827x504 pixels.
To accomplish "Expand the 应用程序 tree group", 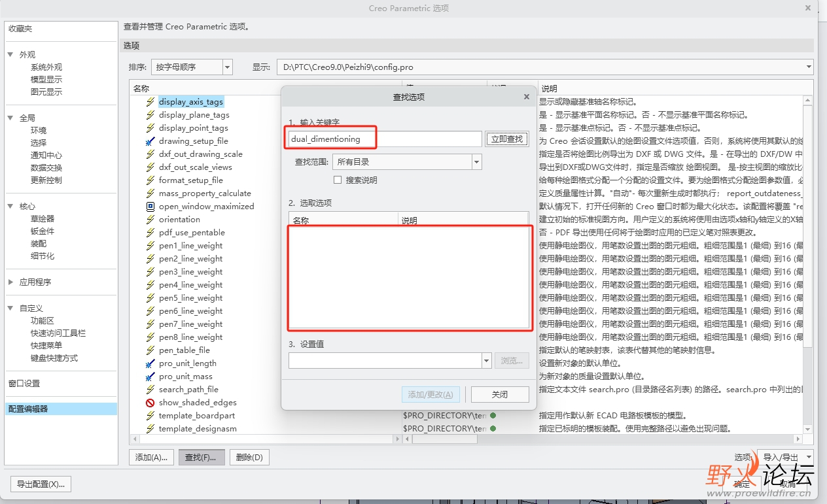I will click(x=11, y=282).
